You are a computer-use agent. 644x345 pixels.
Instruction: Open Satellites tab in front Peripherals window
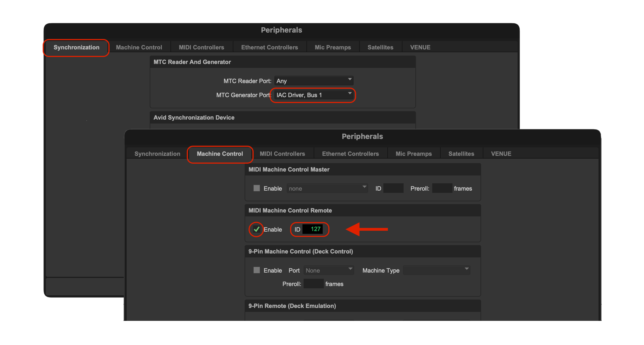coord(461,154)
